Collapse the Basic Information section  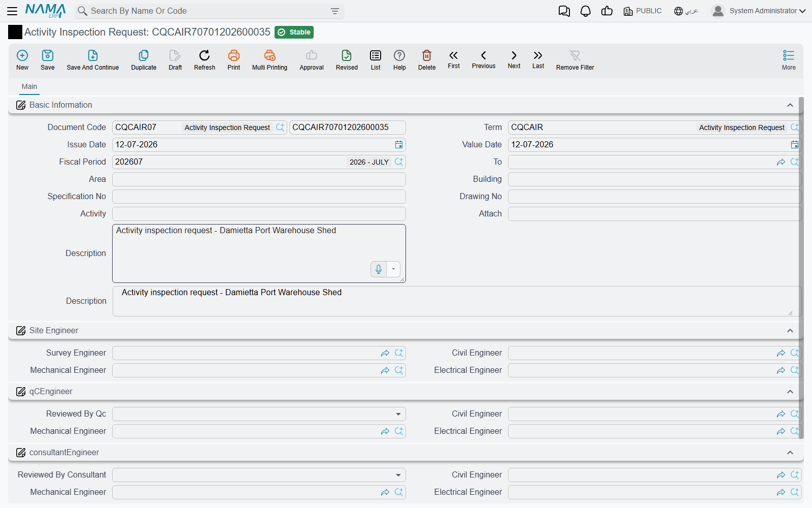pyautogui.click(x=790, y=105)
